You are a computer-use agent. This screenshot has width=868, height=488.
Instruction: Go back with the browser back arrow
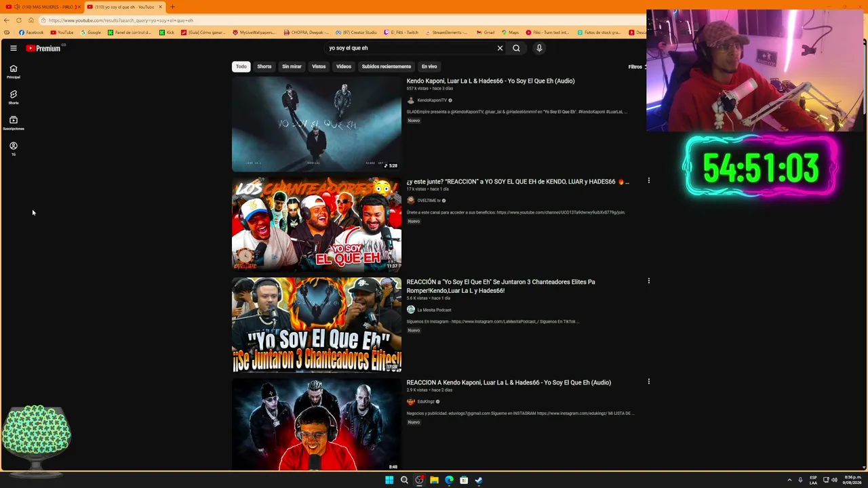click(x=7, y=20)
